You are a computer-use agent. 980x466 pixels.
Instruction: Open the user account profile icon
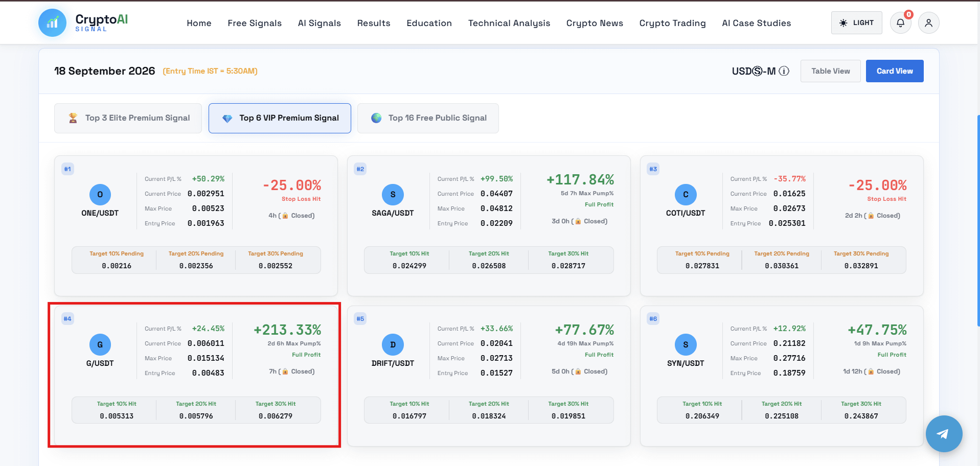(928, 23)
